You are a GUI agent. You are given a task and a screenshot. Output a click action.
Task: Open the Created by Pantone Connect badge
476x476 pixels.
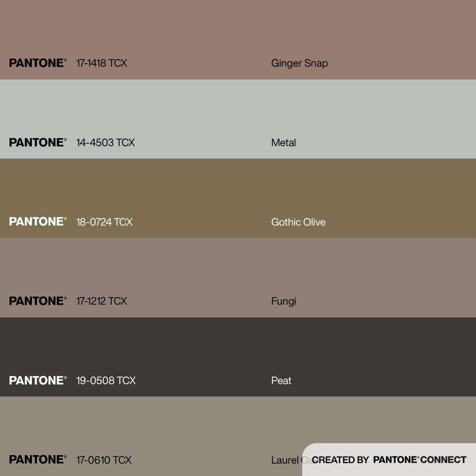click(x=389, y=460)
